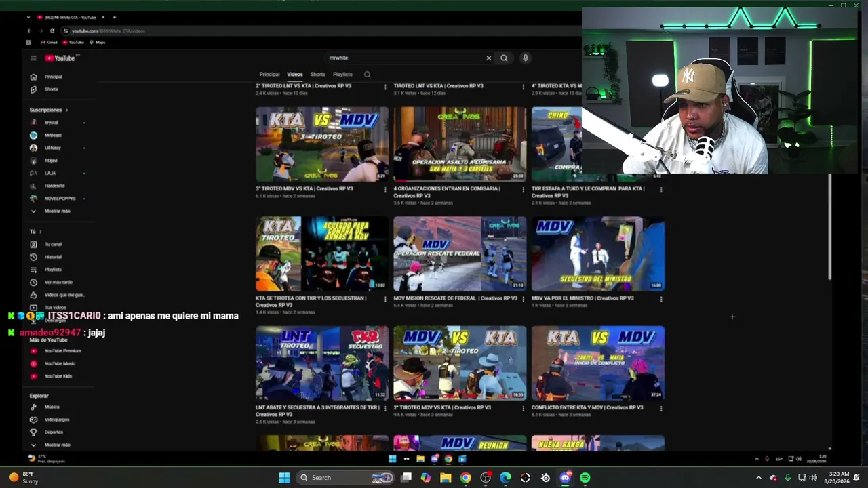868x488 pixels.
Task: Click the Windows taskbar Search box
Action: tap(346, 478)
